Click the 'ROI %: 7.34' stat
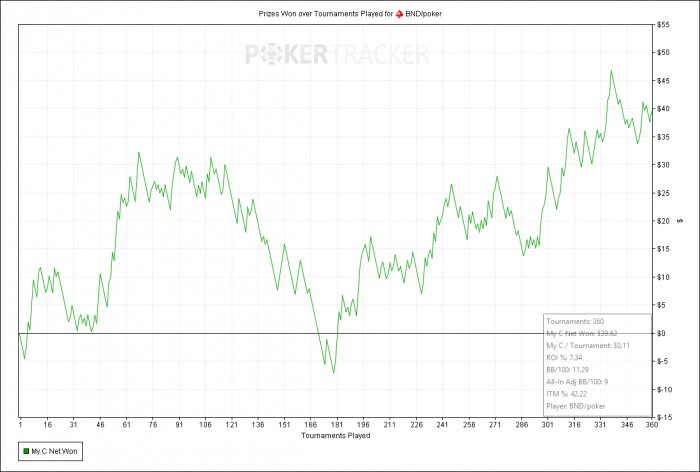The width and height of the screenshot is (700, 472). [x=564, y=358]
